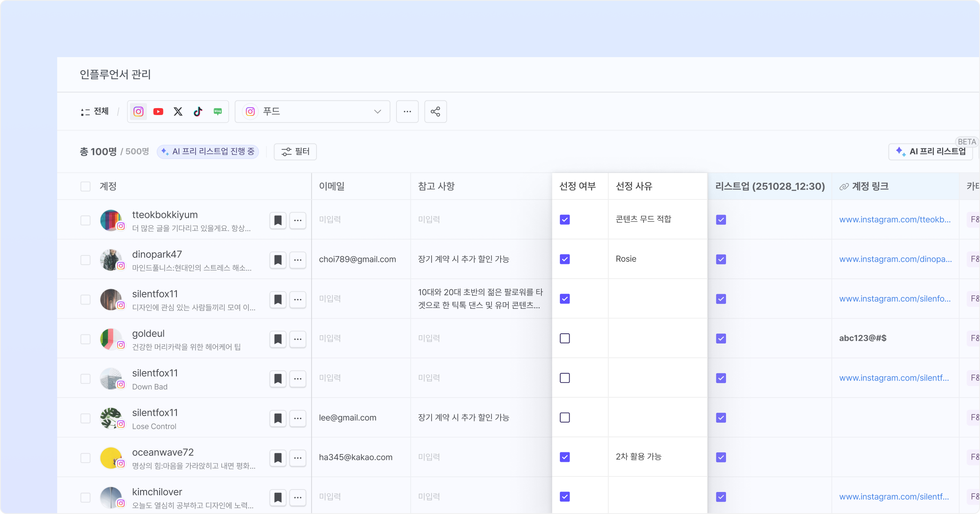Click the share icon button
This screenshot has width=980, height=514.
click(435, 111)
